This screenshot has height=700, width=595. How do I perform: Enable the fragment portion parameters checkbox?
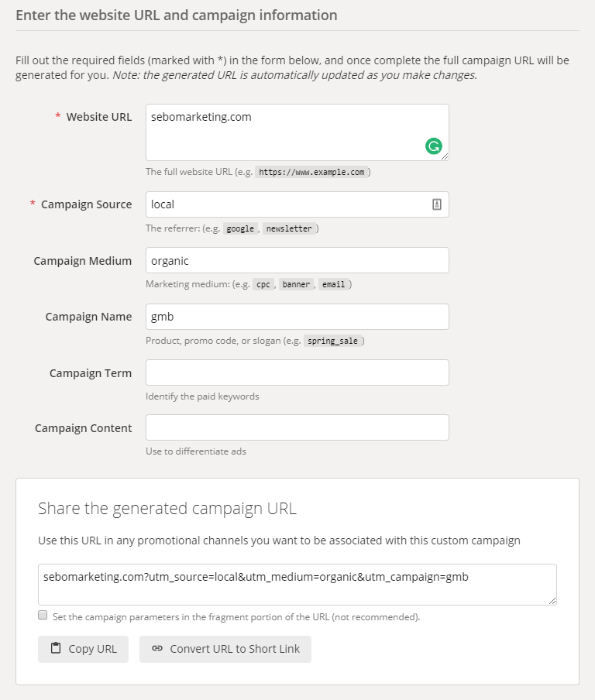(x=43, y=615)
